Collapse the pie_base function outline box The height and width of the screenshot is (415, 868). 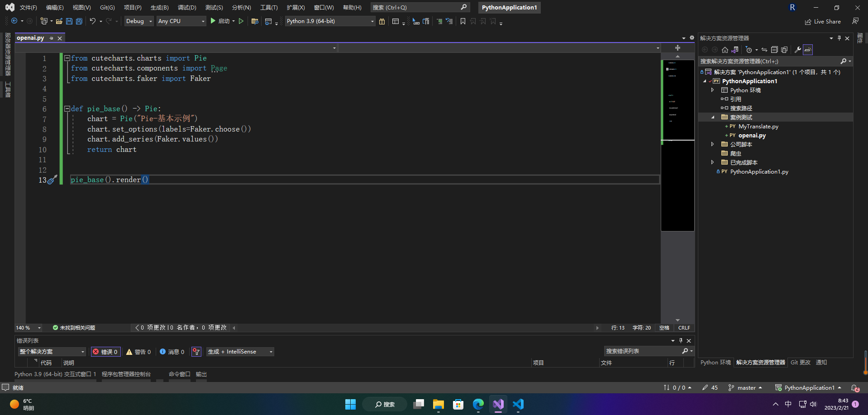67,109
